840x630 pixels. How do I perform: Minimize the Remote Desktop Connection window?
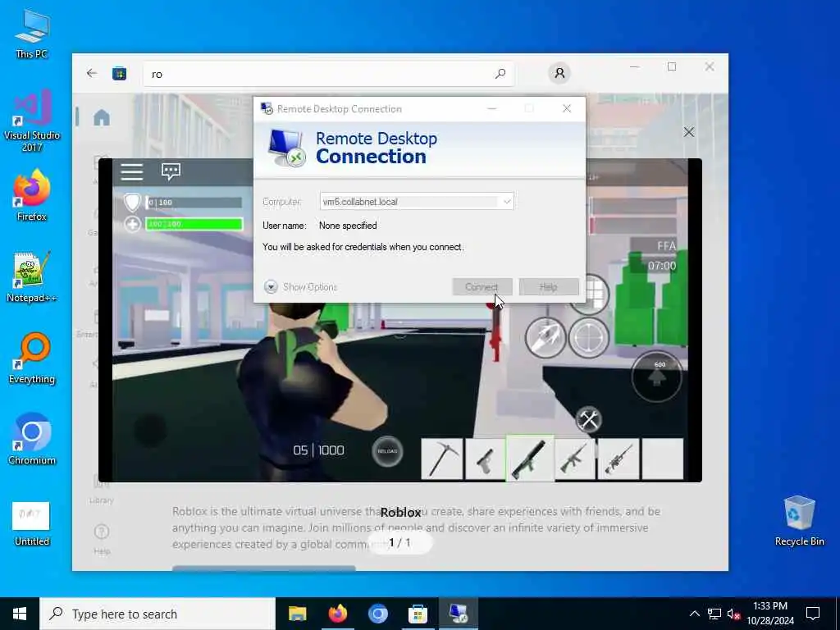pyautogui.click(x=492, y=109)
